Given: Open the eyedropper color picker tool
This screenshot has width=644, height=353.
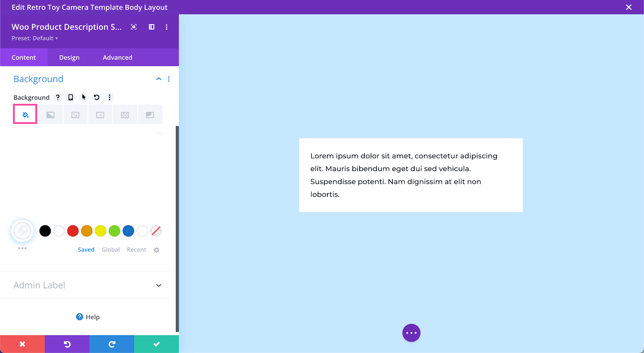Looking at the screenshot, I should click(x=22, y=231).
